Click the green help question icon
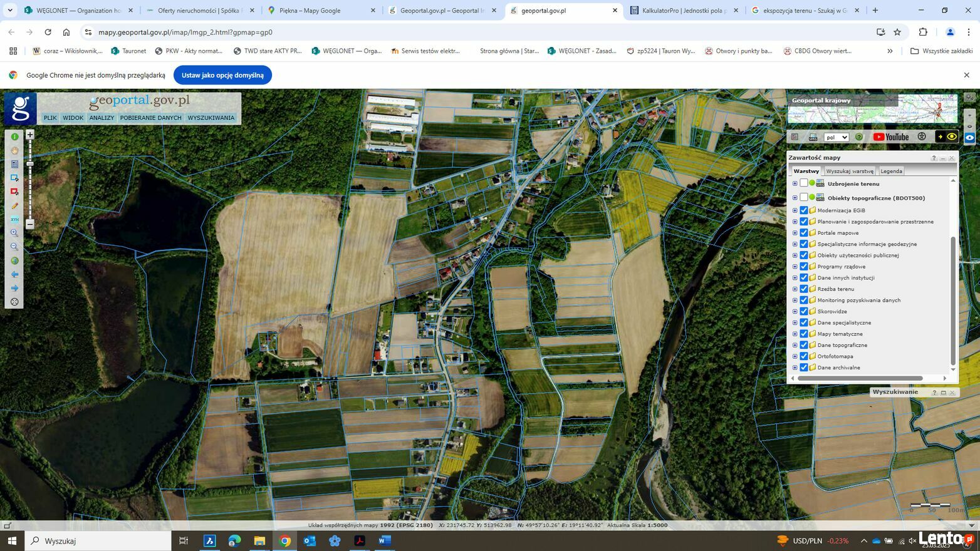This screenshot has width=980, height=551. pos(859,137)
